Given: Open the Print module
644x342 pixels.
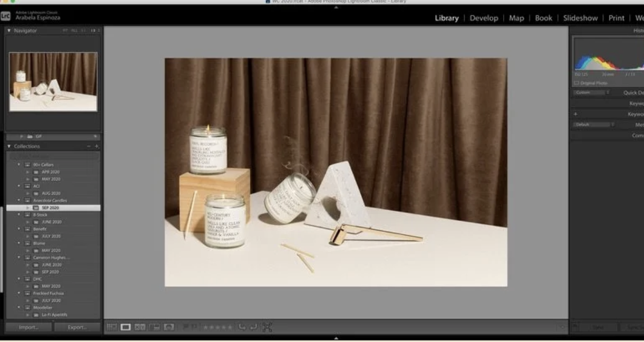Looking at the screenshot, I should tap(616, 18).
